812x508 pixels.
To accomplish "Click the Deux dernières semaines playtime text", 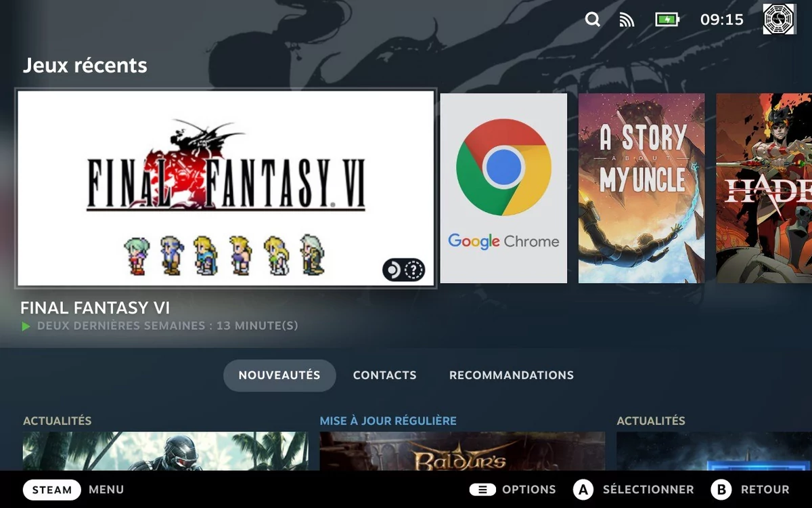I will point(167,326).
